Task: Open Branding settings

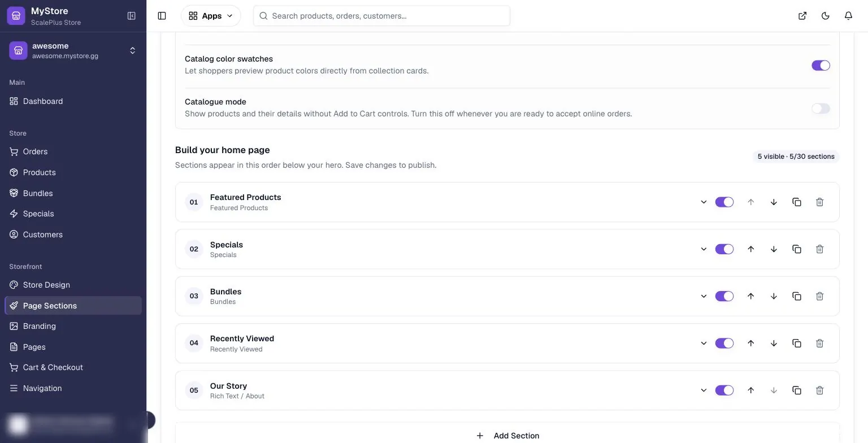Action: 73,326
